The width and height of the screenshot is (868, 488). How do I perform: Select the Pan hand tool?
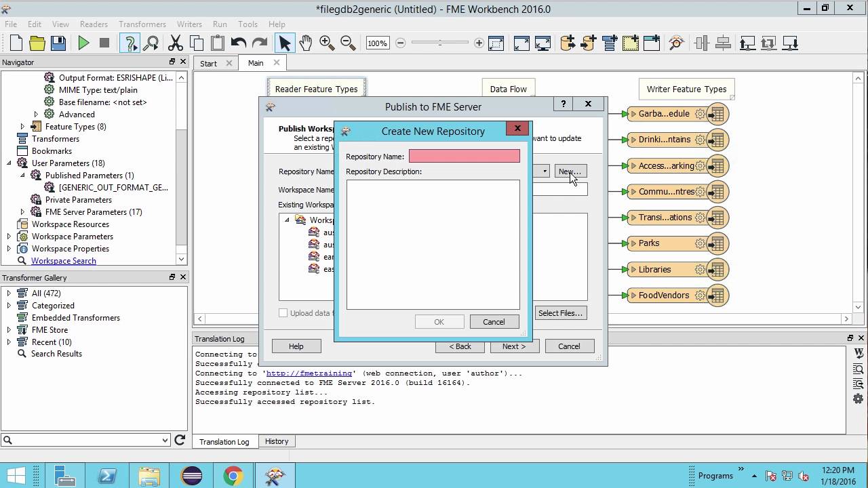coord(306,43)
